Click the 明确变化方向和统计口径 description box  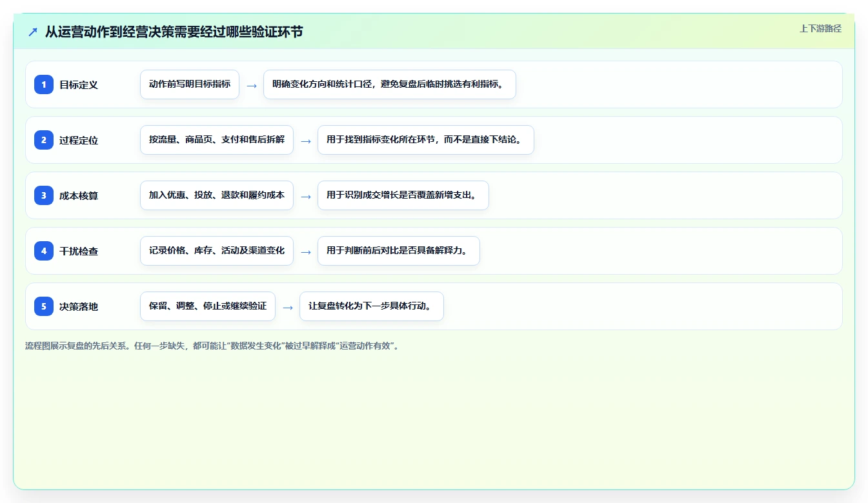pyautogui.click(x=390, y=84)
